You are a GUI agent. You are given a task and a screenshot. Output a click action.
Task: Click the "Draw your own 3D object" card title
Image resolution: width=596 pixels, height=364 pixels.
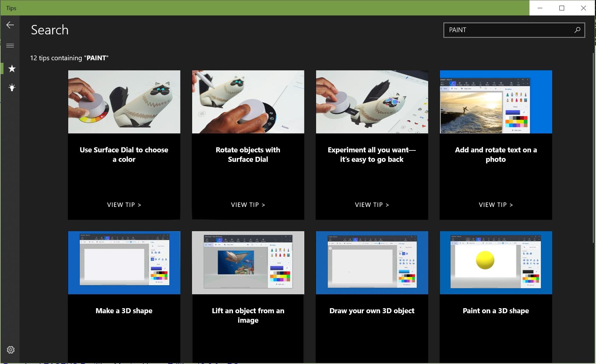point(372,311)
